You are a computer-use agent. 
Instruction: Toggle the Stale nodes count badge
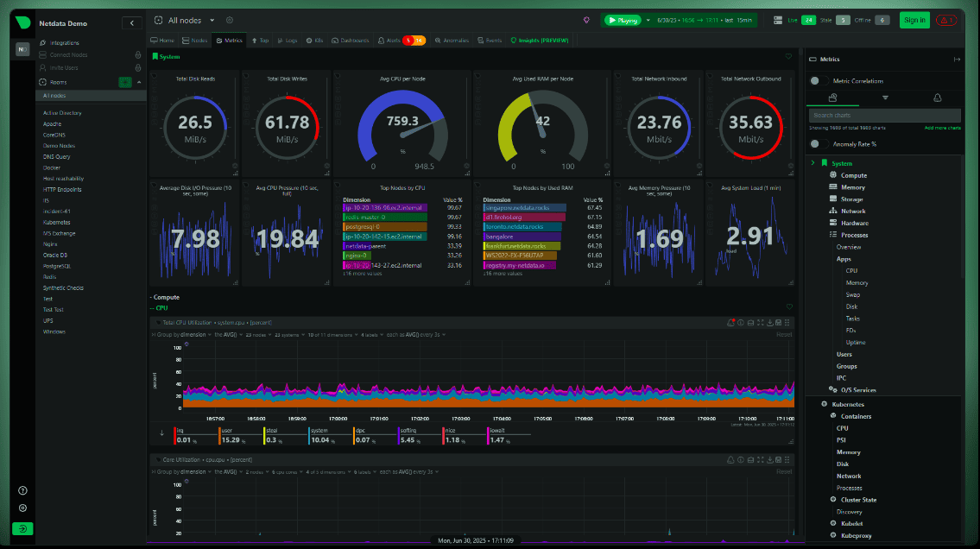(843, 20)
